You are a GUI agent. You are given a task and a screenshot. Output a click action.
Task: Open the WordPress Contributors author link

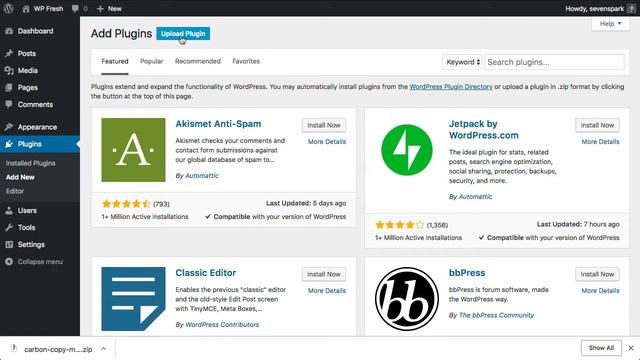222,324
